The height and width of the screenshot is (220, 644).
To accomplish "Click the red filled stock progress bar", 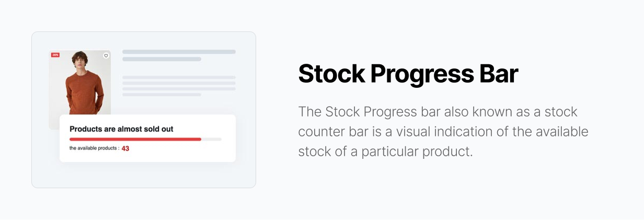I will pyautogui.click(x=135, y=140).
